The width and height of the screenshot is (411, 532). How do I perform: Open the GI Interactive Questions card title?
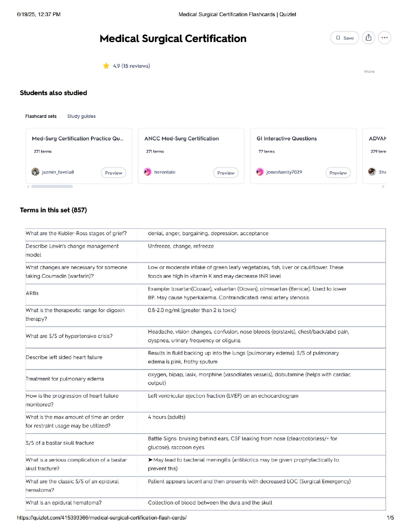tap(286, 138)
